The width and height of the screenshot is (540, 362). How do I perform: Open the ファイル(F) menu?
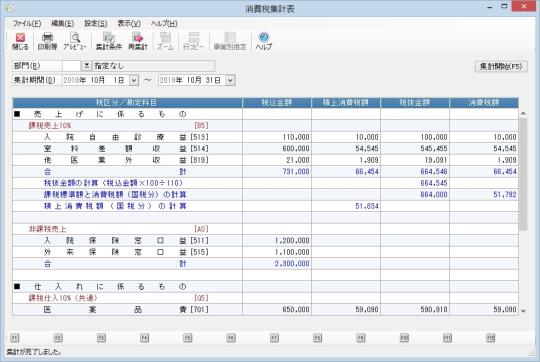click(27, 23)
